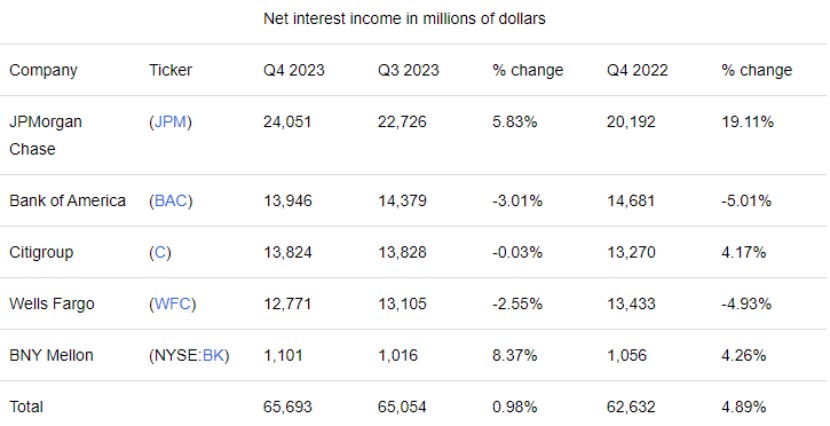Click the Citigroup C ticker link
The height and width of the screenshot is (426, 830).
[160, 253]
